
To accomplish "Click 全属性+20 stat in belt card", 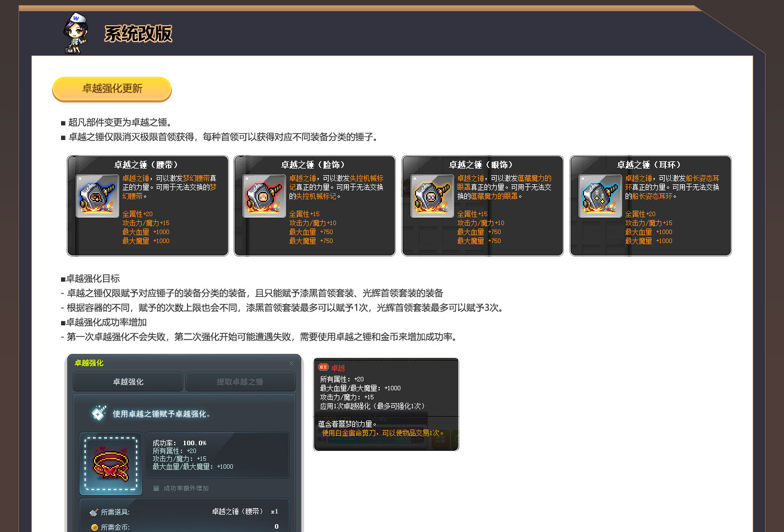I will (138, 214).
